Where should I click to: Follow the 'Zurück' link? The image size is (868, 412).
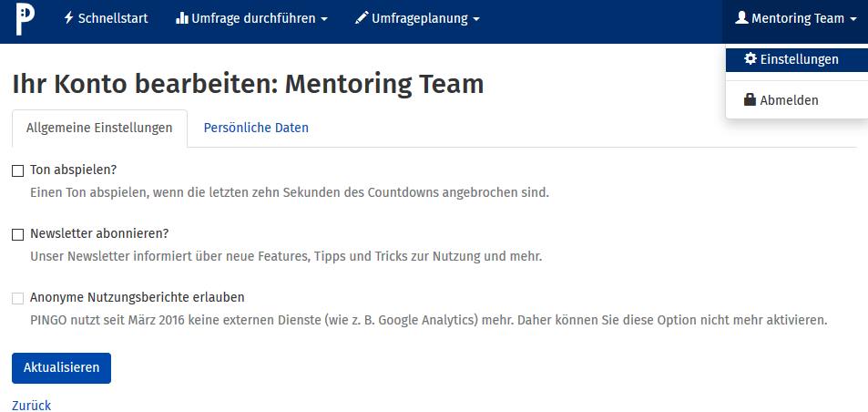(32, 406)
